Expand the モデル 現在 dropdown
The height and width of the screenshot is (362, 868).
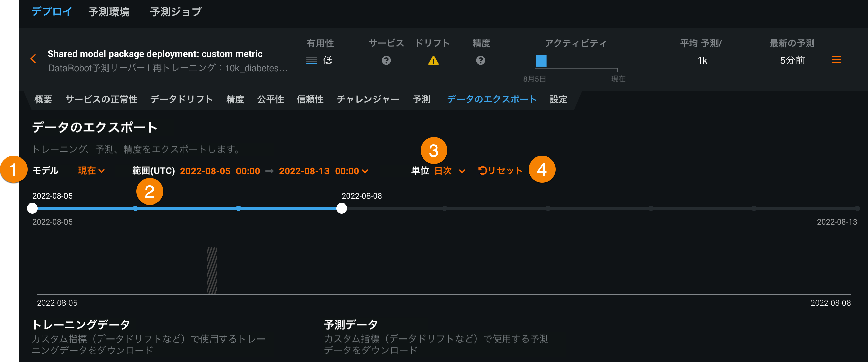pyautogui.click(x=91, y=171)
